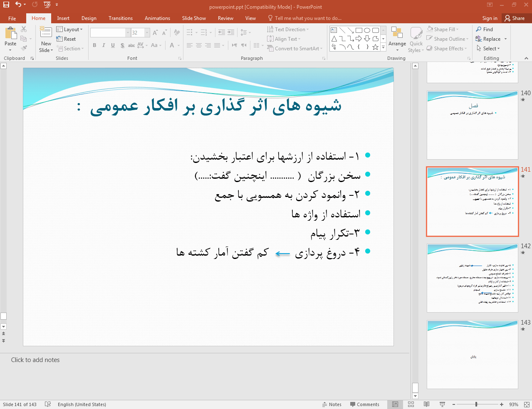532x409 pixels.
Task: Click the Underline icon
Action: 113,45
